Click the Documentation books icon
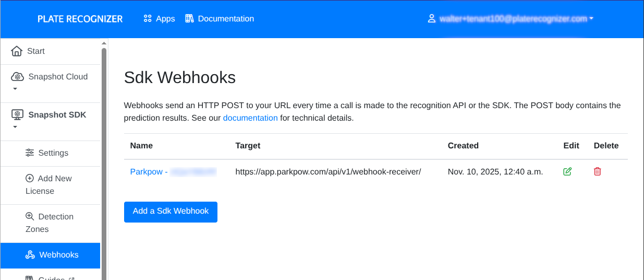Viewport: 644px width, 280px height. 190,19
